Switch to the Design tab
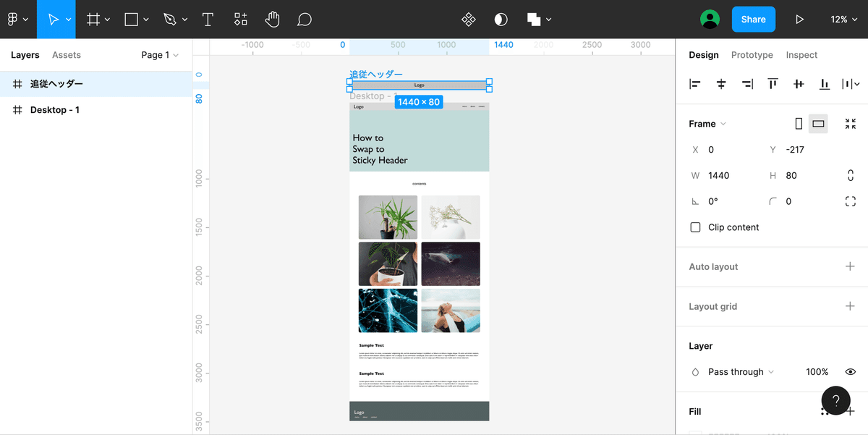 [x=704, y=55]
